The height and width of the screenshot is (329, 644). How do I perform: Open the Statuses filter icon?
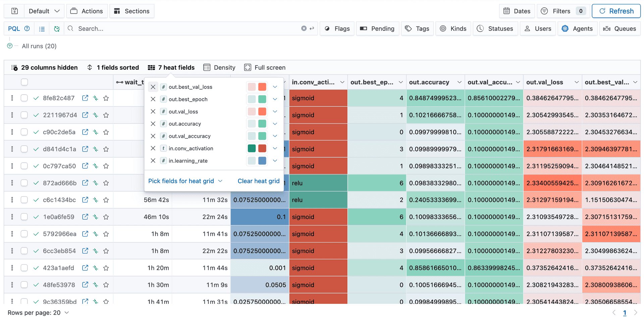point(480,29)
